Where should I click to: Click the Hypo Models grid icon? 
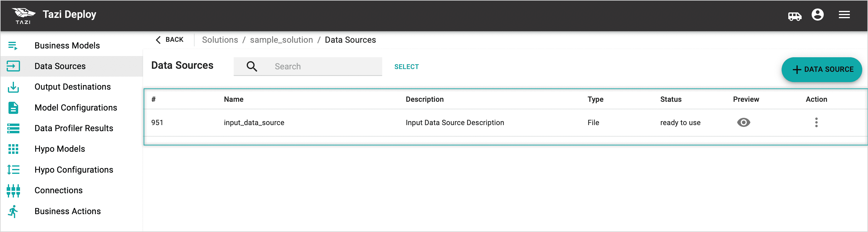(x=13, y=149)
